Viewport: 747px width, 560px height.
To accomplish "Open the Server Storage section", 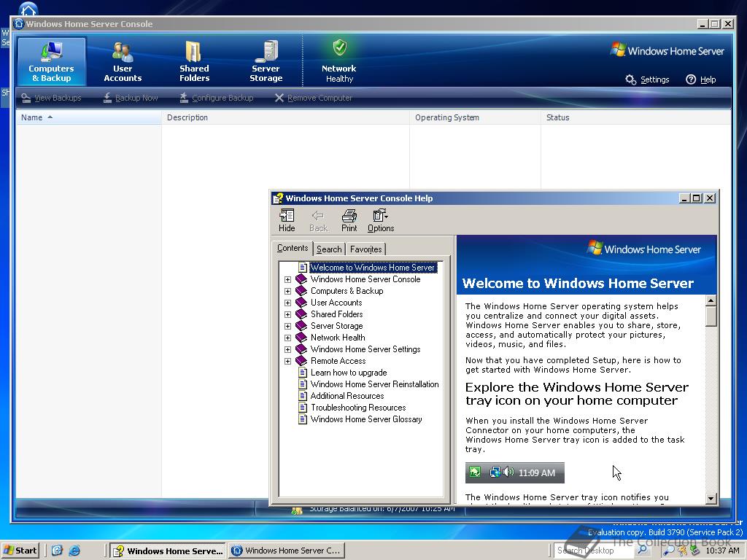I will pyautogui.click(x=266, y=62).
